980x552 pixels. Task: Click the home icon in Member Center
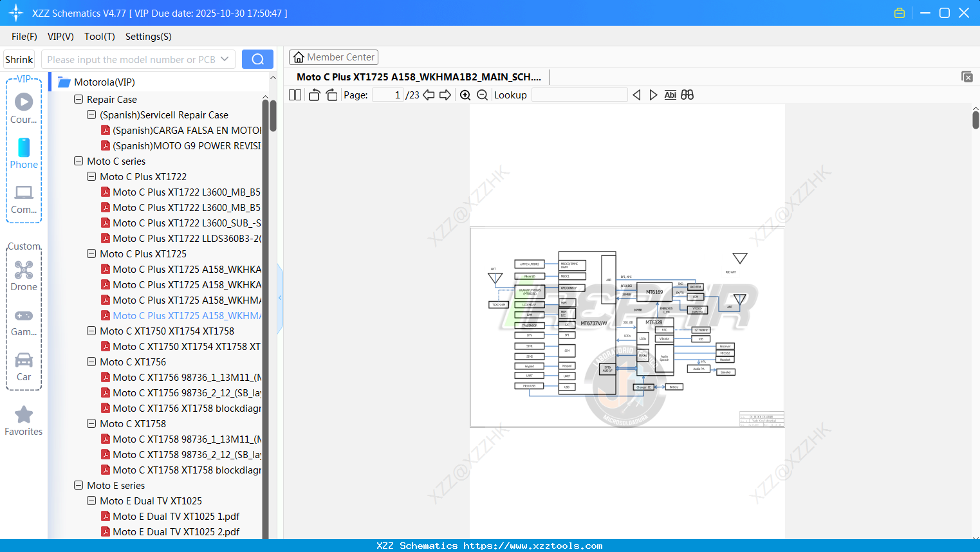(x=299, y=57)
